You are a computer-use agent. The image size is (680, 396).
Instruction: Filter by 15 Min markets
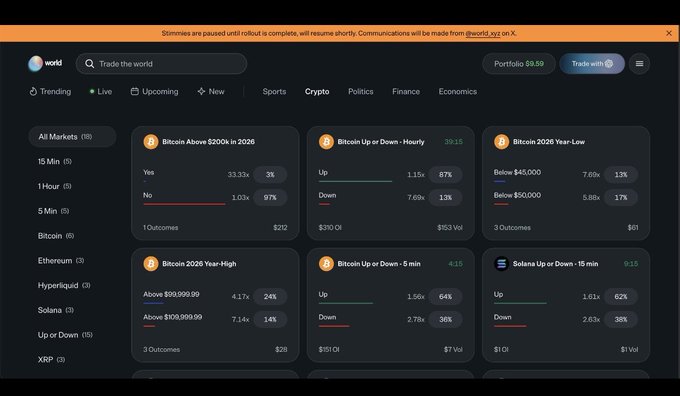55,161
